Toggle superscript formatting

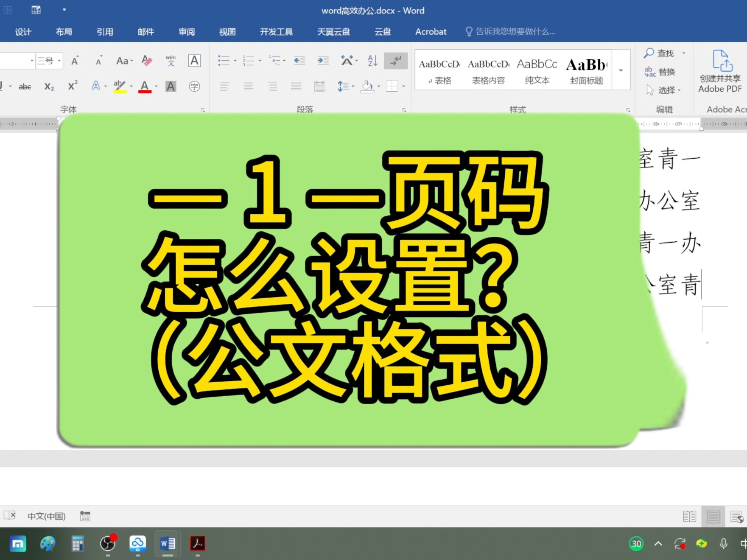click(x=72, y=86)
